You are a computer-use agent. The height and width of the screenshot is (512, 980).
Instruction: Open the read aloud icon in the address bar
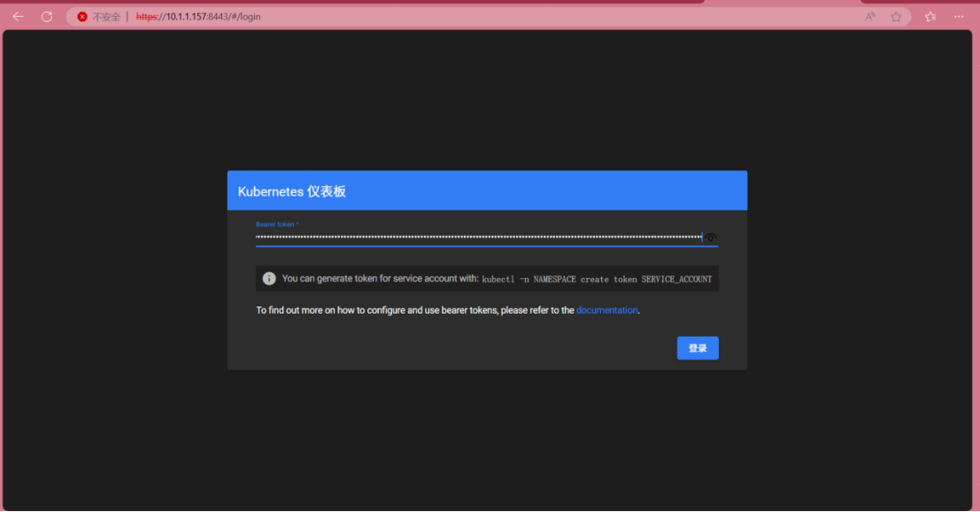point(870,17)
